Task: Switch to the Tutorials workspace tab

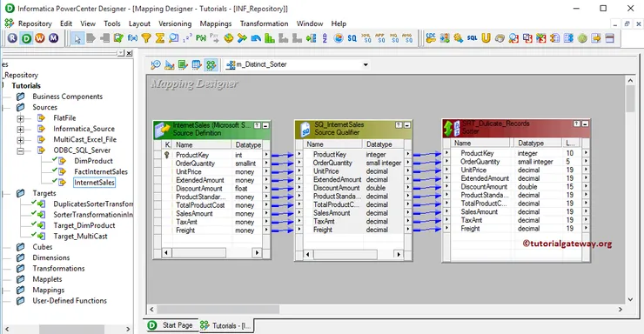Action: tap(227, 326)
